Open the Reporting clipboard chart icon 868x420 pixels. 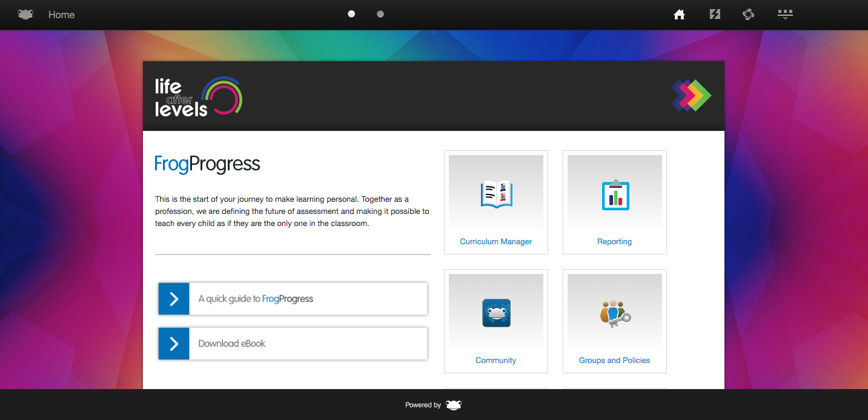(x=615, y=195)
